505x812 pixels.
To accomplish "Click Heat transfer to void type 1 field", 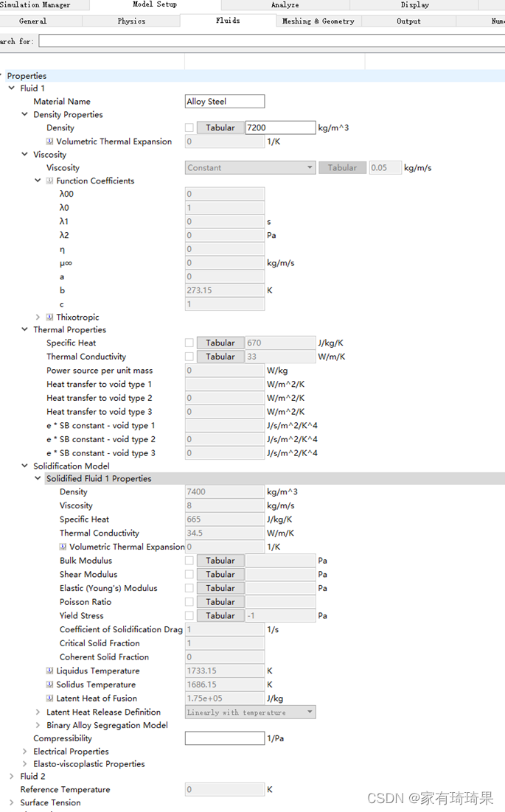I will 225,384.
